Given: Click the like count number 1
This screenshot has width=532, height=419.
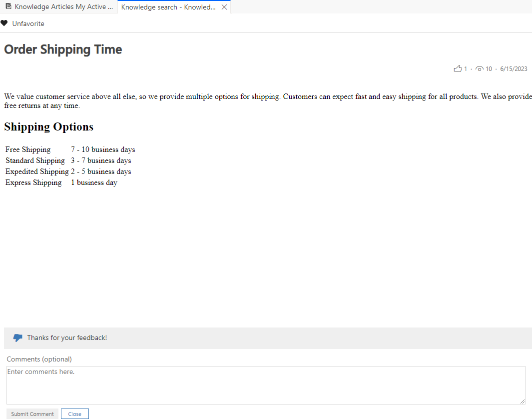Looking at the screenshot, I should point(465,68).
